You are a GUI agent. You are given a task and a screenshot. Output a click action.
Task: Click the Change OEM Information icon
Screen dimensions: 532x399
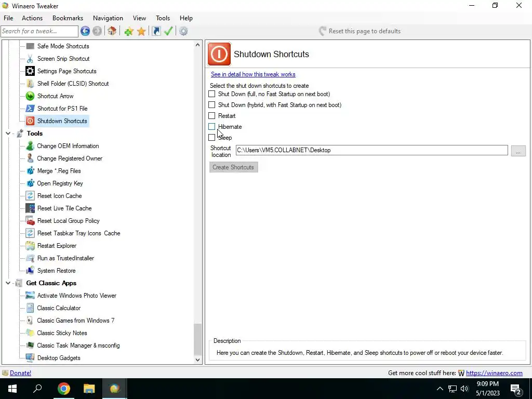(30, 146)
